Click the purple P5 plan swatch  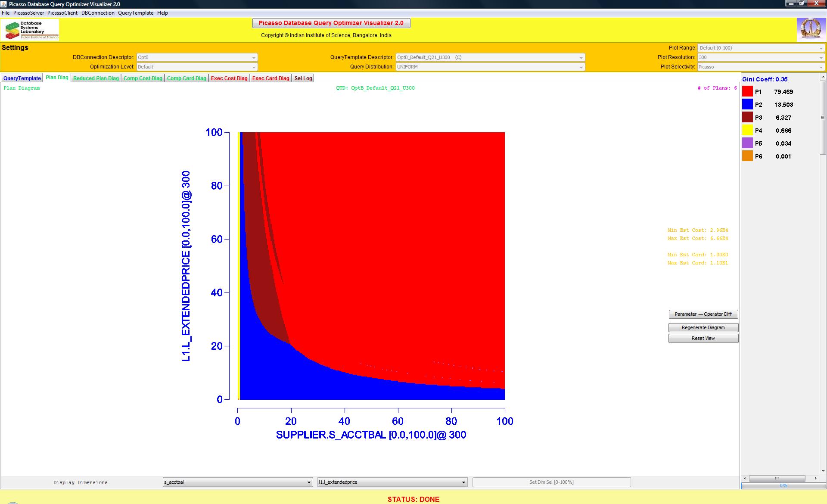(747, 143)
